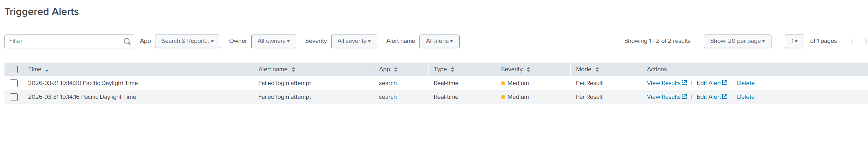This screenshot has width=868, height=161.
Task: Expand the 'All severity' dropdown
Action: pos(354,41)
